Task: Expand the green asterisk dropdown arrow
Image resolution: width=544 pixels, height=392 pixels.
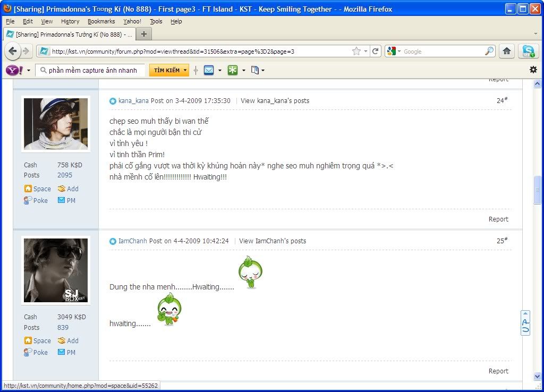Action: pos(243,71)
